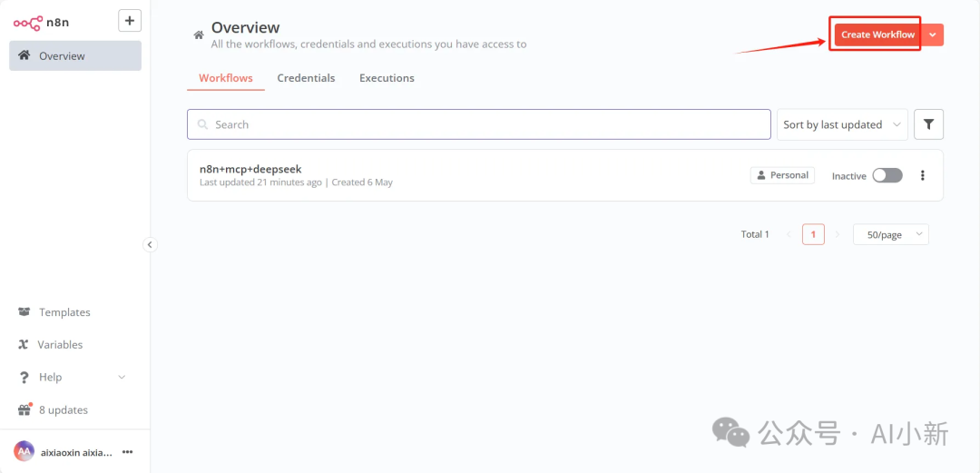This screenshot has height=473, width=980.
Task: Open the 8 updates notification
Action: (x=64, y=409)
